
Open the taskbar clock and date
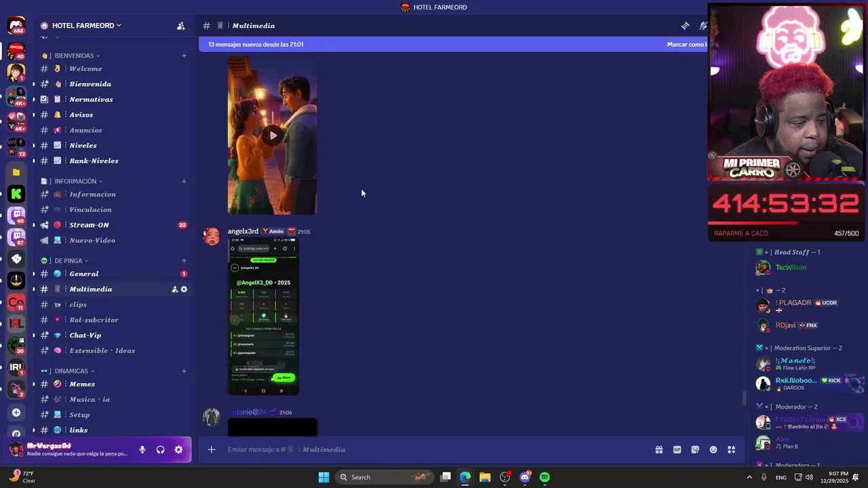pos(833,477)
